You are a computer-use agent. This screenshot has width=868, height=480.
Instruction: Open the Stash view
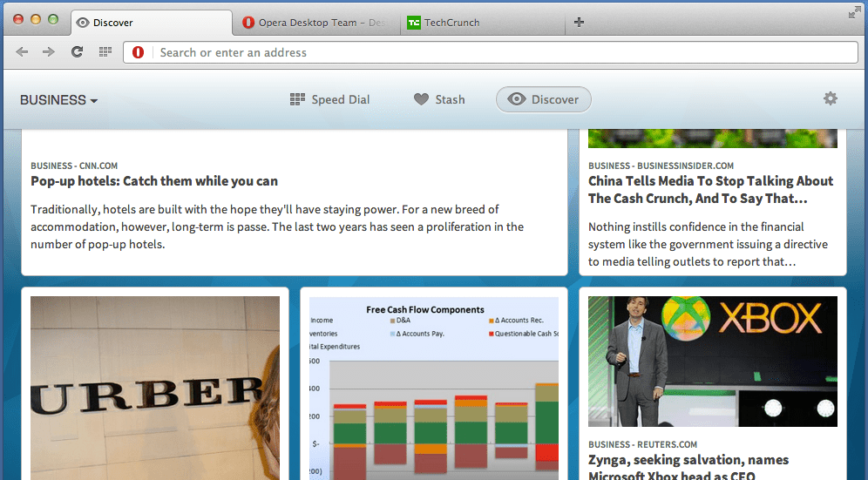pyautogui.click(x=439, y=99)
